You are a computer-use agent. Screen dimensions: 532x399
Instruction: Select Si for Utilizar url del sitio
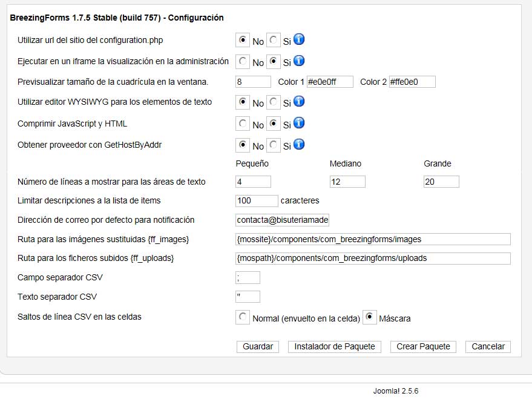(x=274, y=40)
